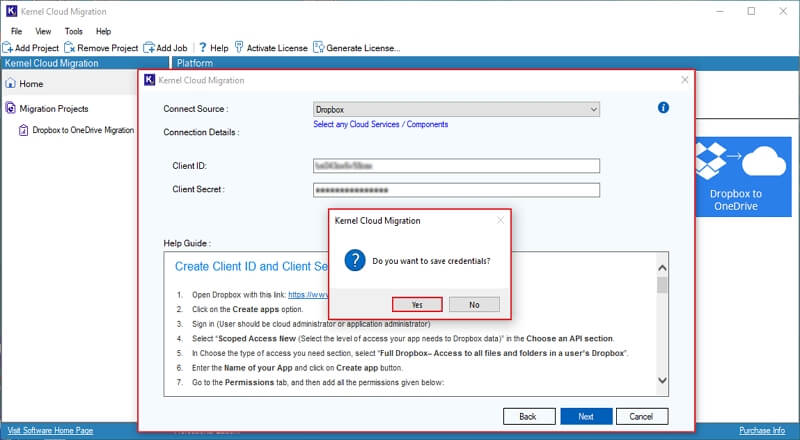800x440 pixels.
Task: Click the Back button
Action: pos(529,417)
